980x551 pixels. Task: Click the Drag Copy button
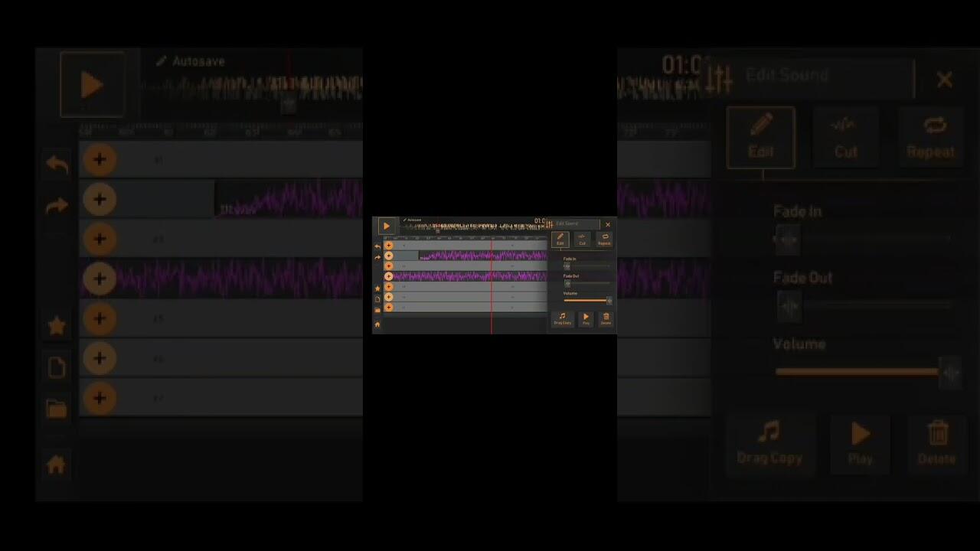(x=562, y=318)
